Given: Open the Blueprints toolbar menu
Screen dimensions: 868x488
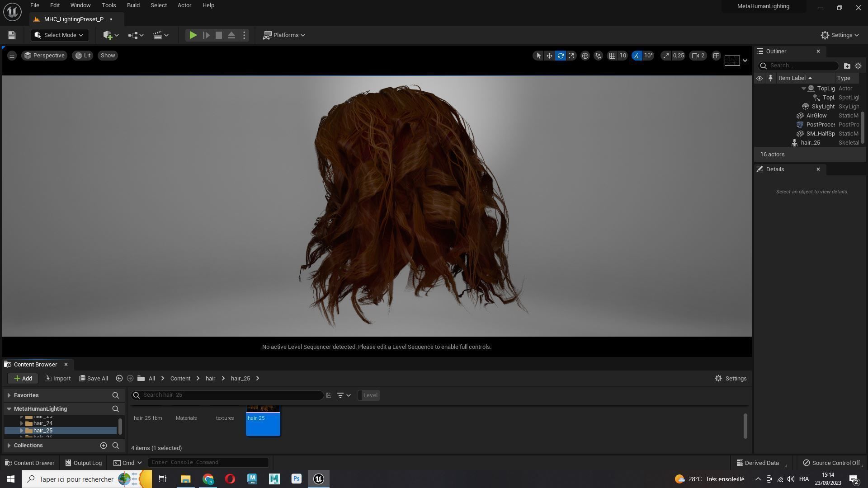Looking at the screenshot, I should 136,35.
